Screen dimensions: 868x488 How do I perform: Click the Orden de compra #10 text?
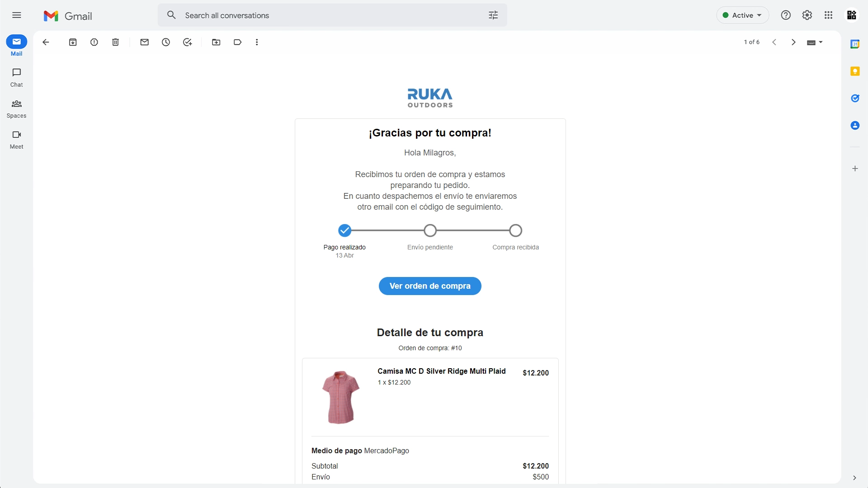(x=430, y=348)
